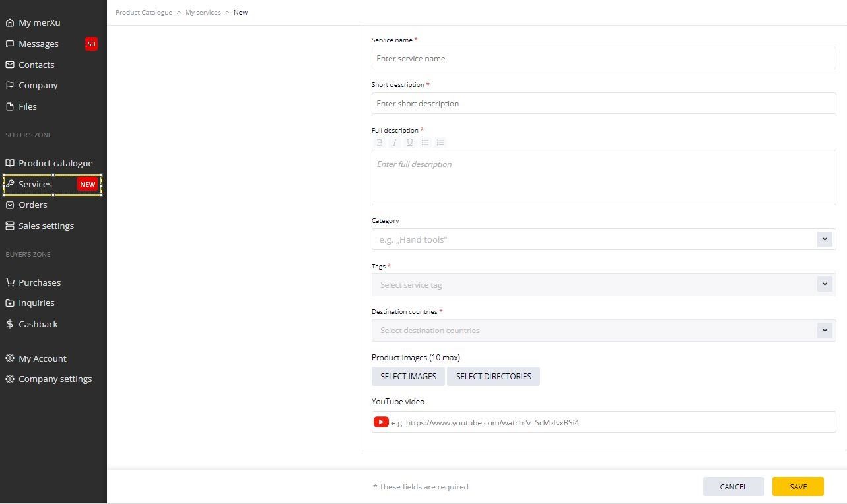Click the Orders box icon
The width and height of the screenshot is (847, 504).
(x=9, y=205)
